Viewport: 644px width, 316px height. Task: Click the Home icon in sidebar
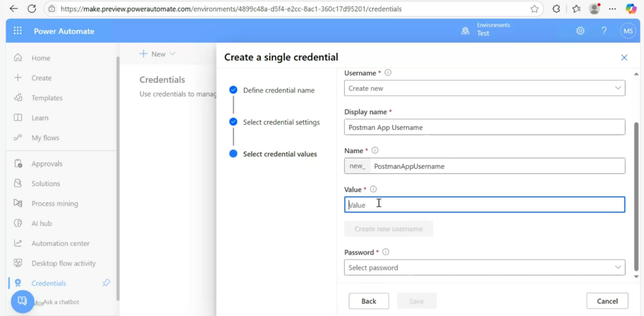point(18,58)
